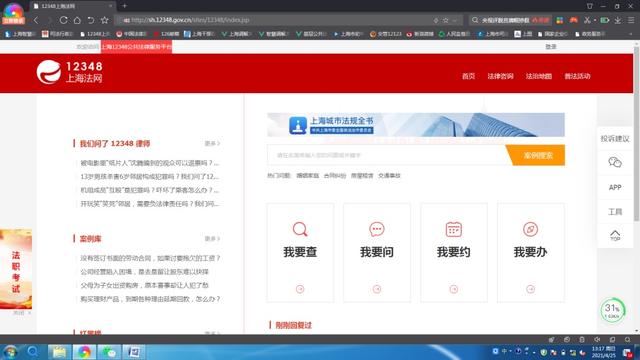Click the 12348 上海法网 logo
The image size is (640, 360).
69,72
